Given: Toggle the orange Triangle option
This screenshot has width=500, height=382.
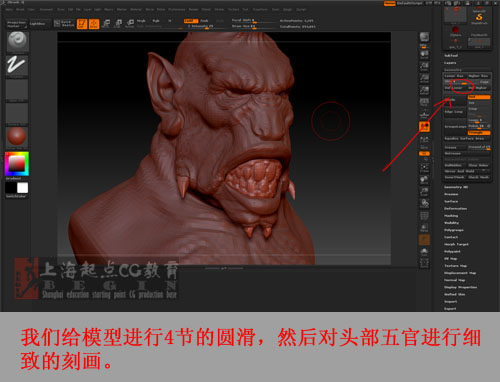Looking at the screenshot, I should click(479, 133).
